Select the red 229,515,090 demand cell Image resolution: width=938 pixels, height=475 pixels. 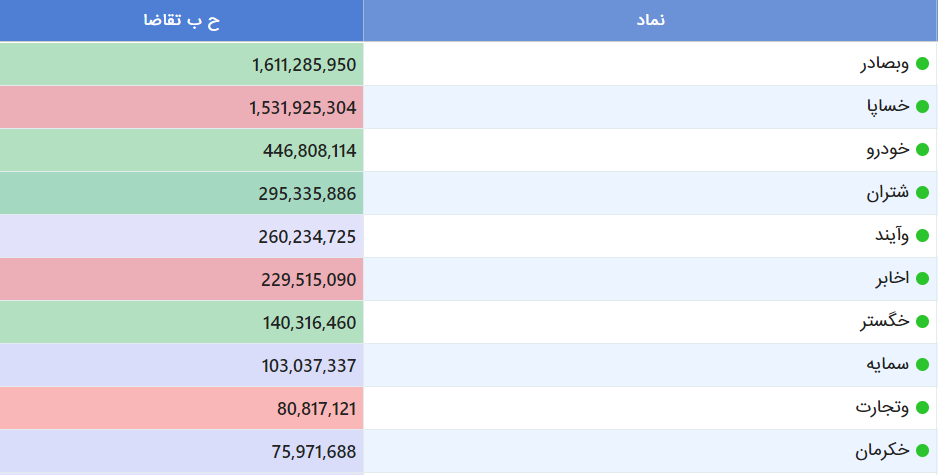(x=182, y=279)
